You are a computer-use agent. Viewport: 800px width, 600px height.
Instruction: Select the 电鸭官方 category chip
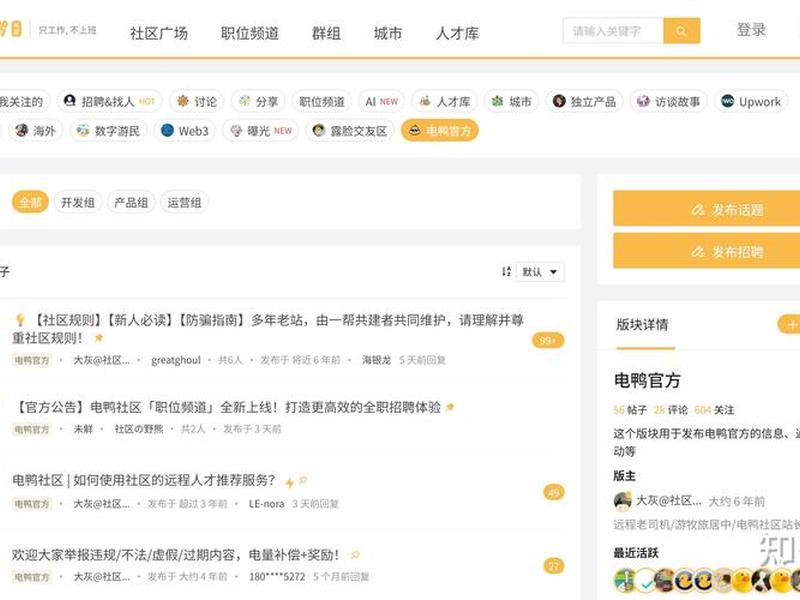440,131
